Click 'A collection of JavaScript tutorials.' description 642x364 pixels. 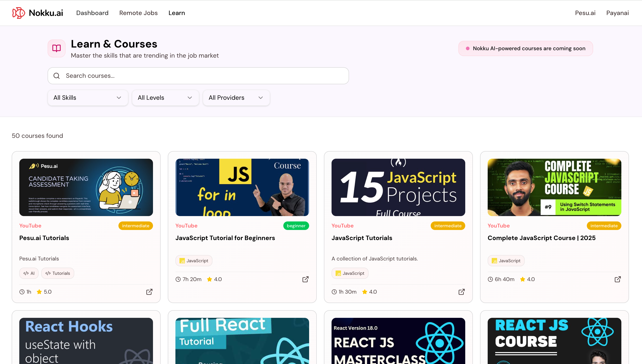click(x=375, y=259)
